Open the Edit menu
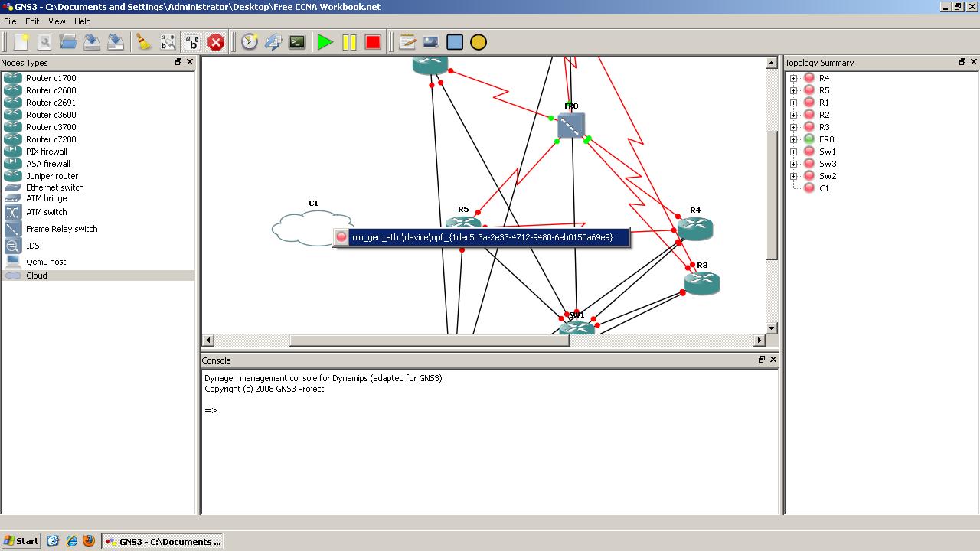 32,21
